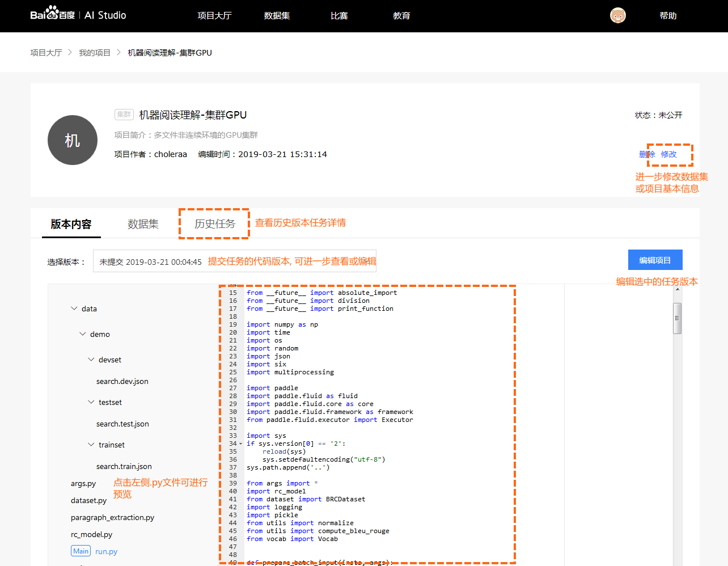Image resolution: width=728 pixels, height=566 pixels.
Task: Open the run.py main file
Action: tap(106, 551)
